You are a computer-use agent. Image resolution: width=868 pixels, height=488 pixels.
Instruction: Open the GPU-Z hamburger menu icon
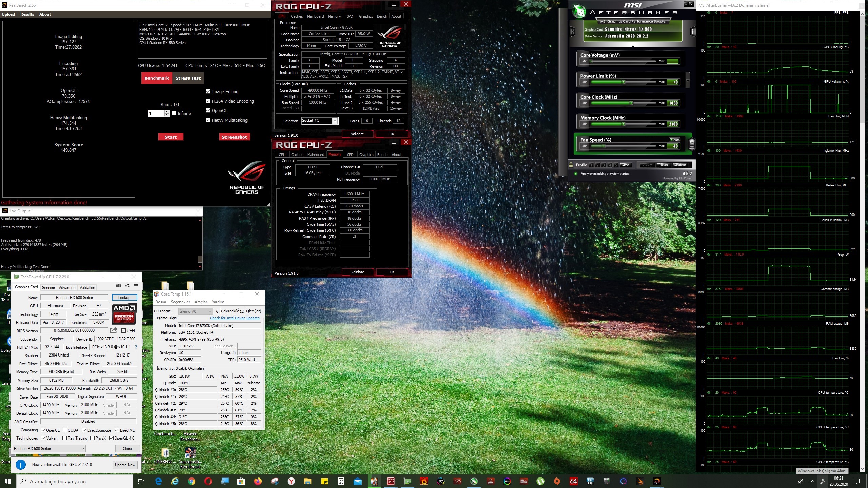[136, 286]
